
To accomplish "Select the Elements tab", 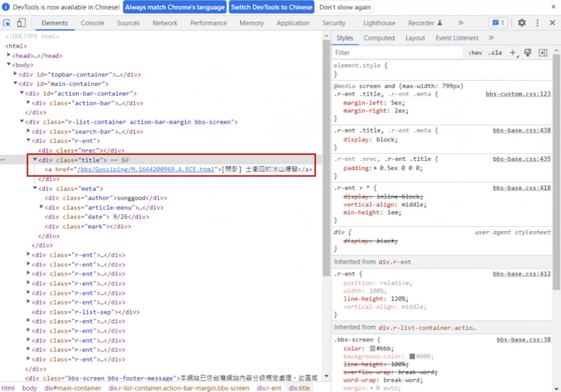I will [x=54, y=23].
